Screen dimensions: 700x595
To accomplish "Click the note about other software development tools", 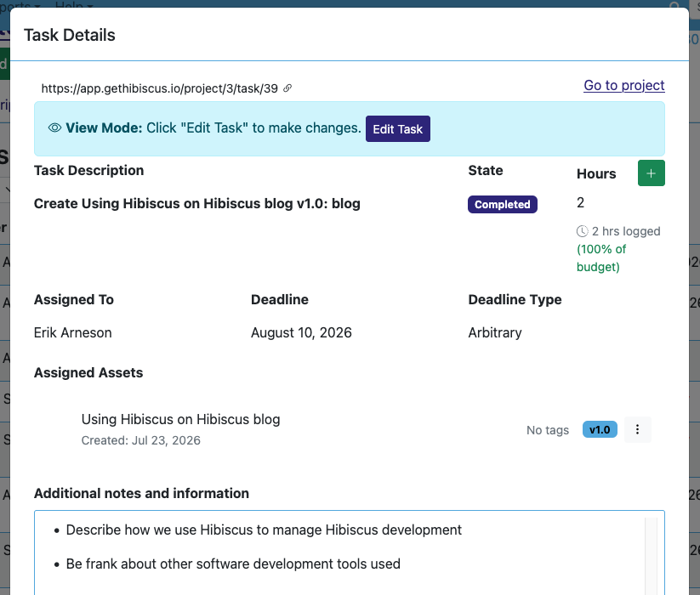I will pyautogui.click(x=233, y=564).
